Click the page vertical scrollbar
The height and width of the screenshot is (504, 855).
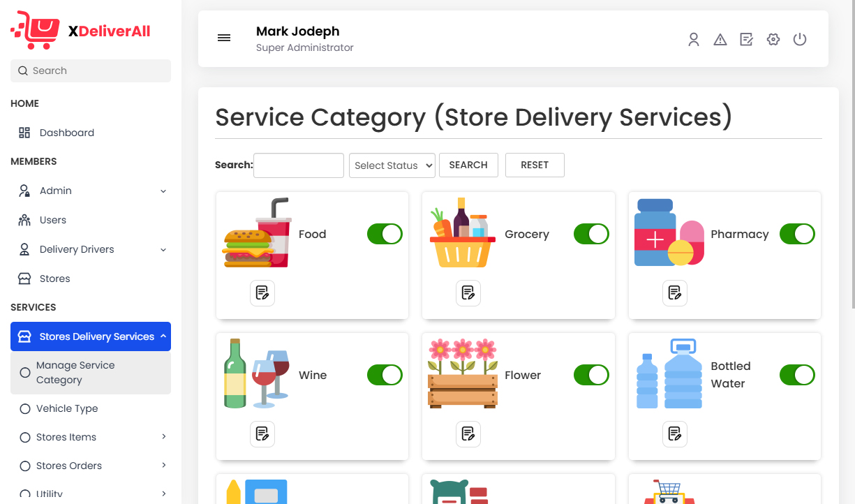(852, 154)
